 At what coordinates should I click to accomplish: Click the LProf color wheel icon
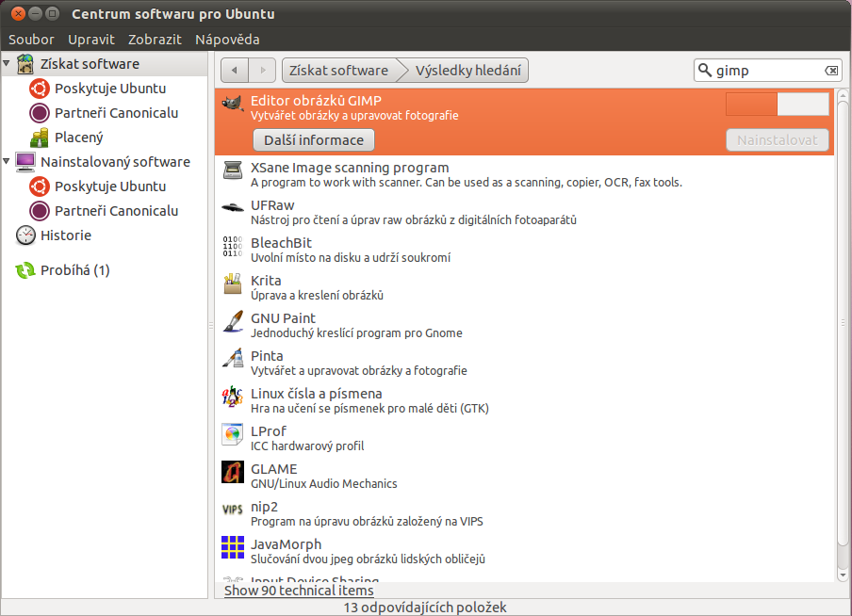tap(233, 434)
